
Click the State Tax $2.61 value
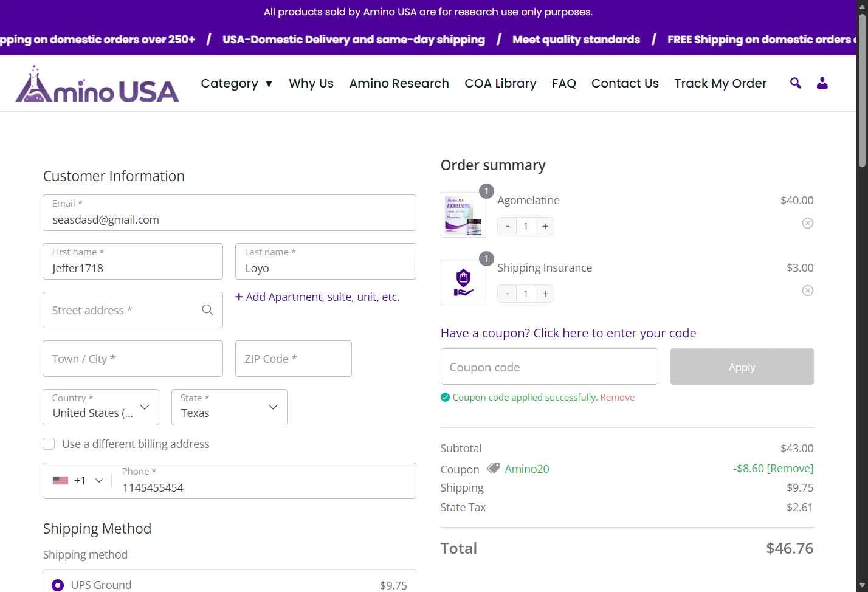800,507
